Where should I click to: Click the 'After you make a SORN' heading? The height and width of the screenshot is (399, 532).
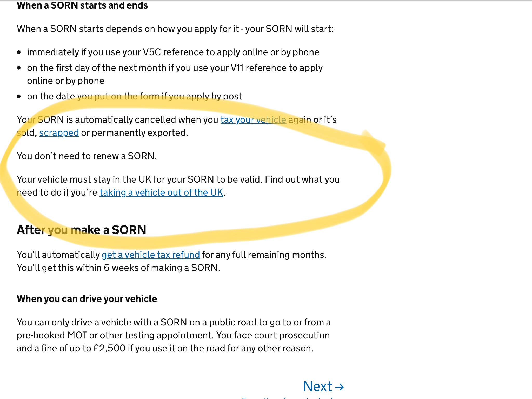[81, 230]
